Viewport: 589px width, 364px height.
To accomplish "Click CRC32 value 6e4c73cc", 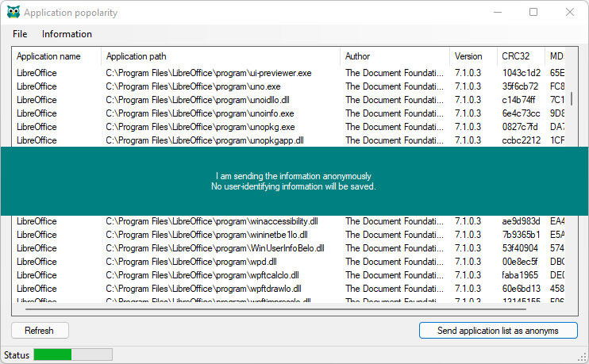I will [521, 113].
